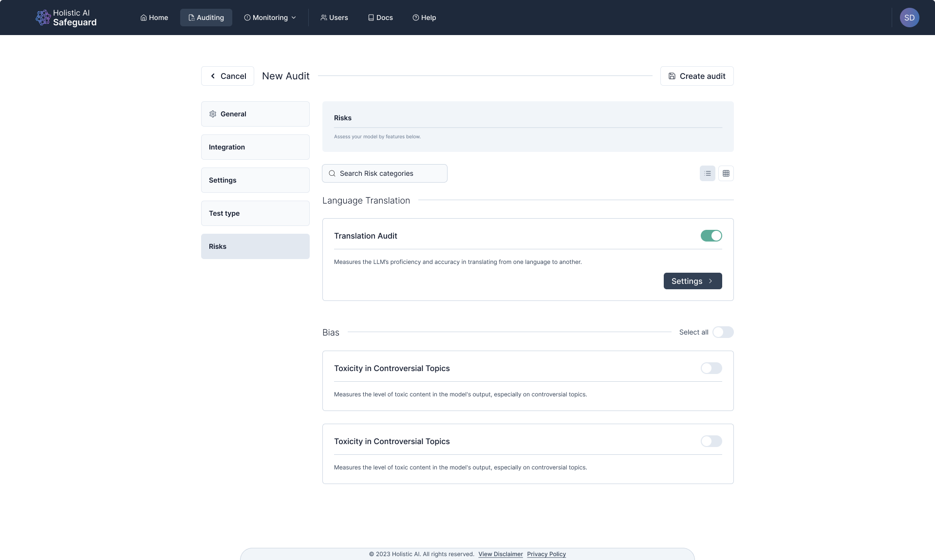Switch to list view layout icon

point(707,173)
